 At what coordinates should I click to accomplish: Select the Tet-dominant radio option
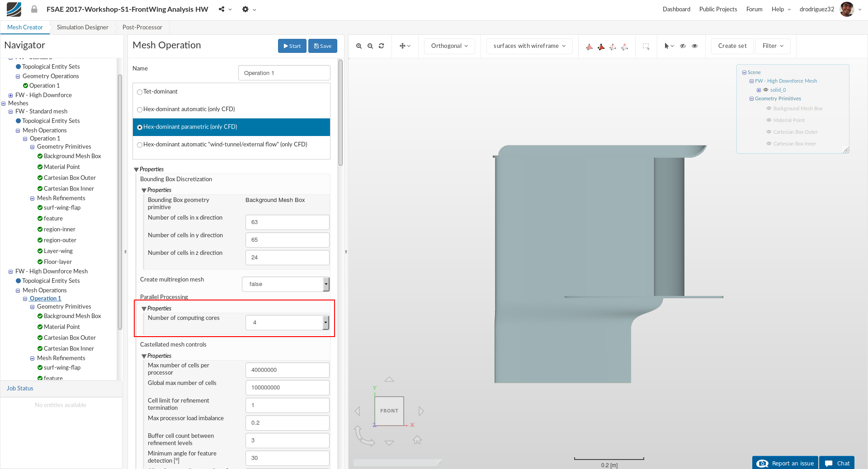[140, 92]
